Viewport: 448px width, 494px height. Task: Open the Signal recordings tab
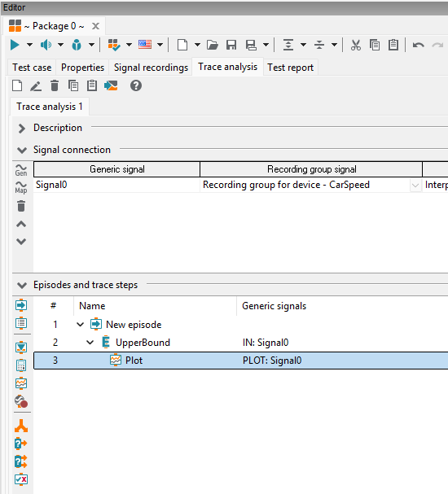pyautogui.click(x=151, y=68)
